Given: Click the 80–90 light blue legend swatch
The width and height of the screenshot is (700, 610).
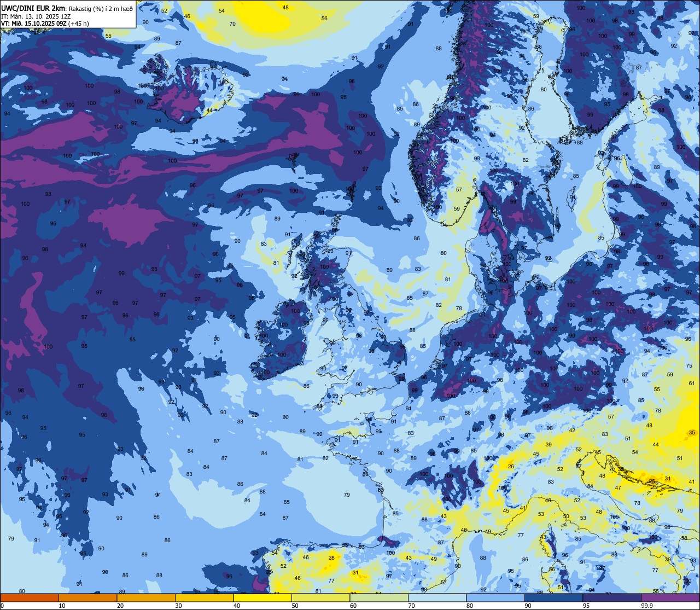Looking at the screenshot, I should pos(495,597).
